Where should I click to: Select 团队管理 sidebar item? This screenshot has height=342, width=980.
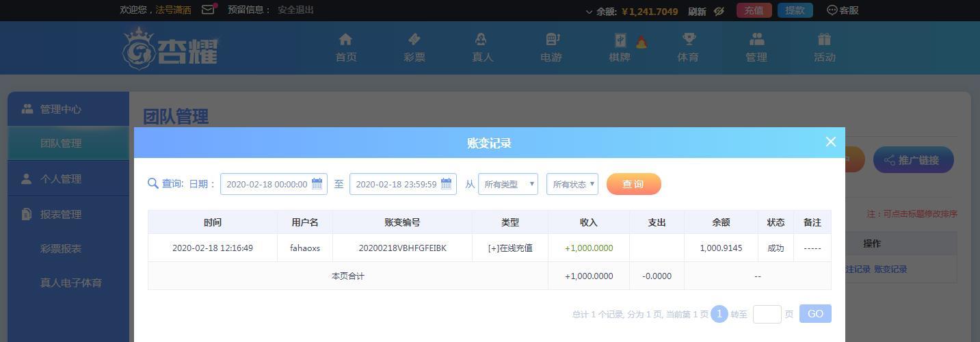click(x=68, y=144)
